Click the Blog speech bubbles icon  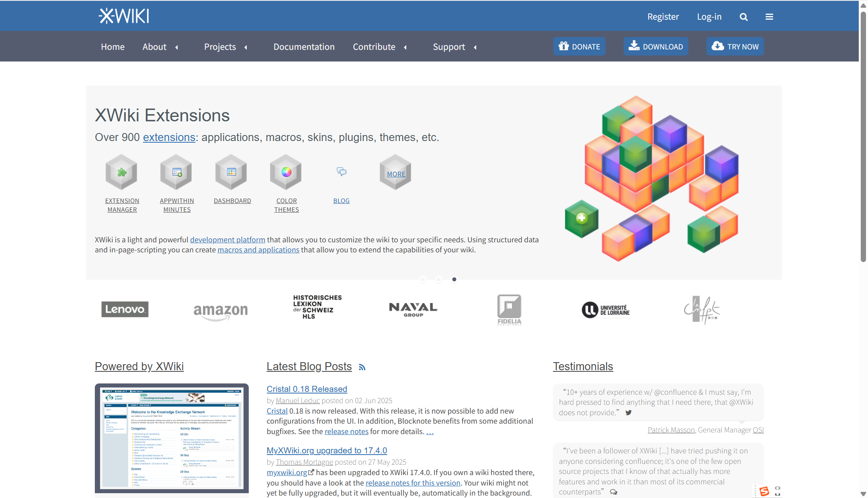point(341,172)
